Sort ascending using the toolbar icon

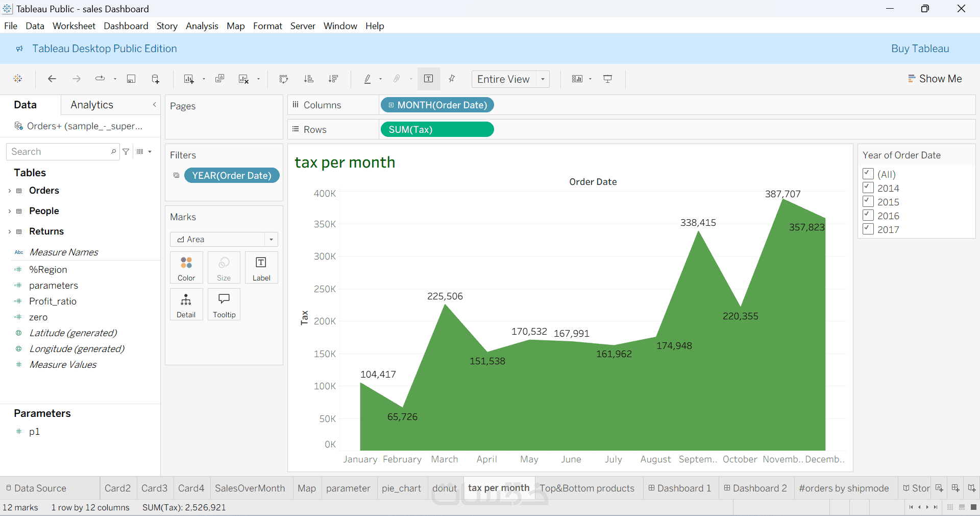click(x=308, y=79)
